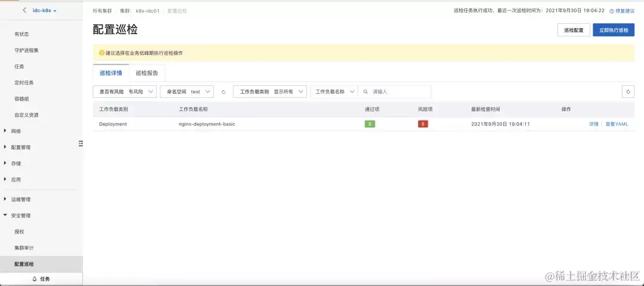
Task: Open 有状态 in the sidebar
Action: pos(22,34)
